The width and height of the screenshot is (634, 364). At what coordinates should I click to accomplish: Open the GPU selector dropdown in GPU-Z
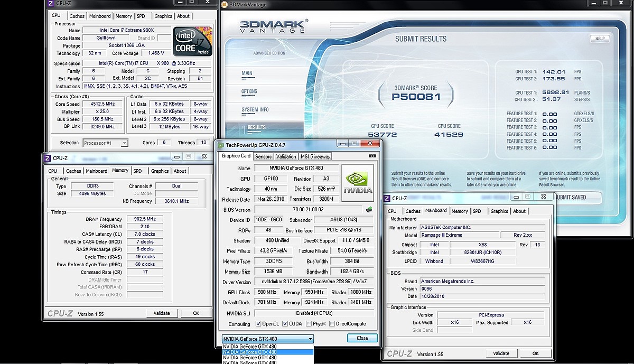click(268, 339)
